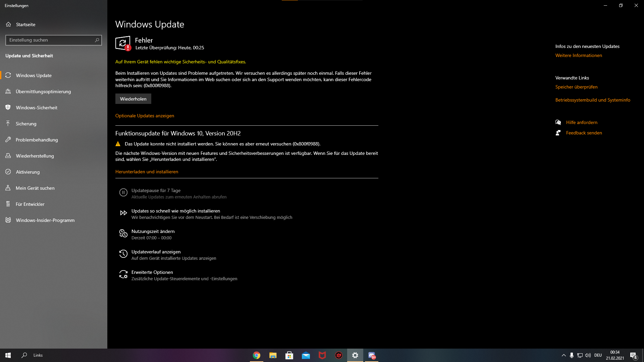Click the Speicher überprüfen link
Image resolution: width=644 pixels, height=362 pixels.
[576, 87]
